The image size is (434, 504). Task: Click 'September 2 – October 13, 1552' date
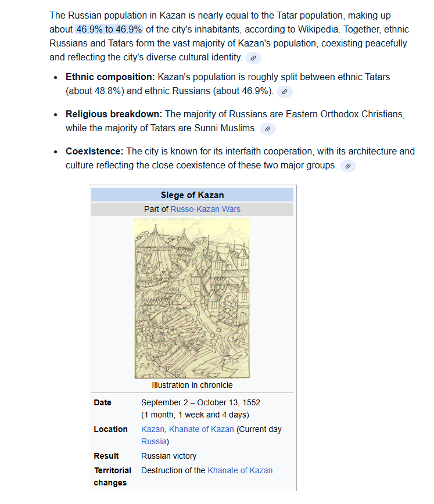pyautogui.click(x=200, y=402)
